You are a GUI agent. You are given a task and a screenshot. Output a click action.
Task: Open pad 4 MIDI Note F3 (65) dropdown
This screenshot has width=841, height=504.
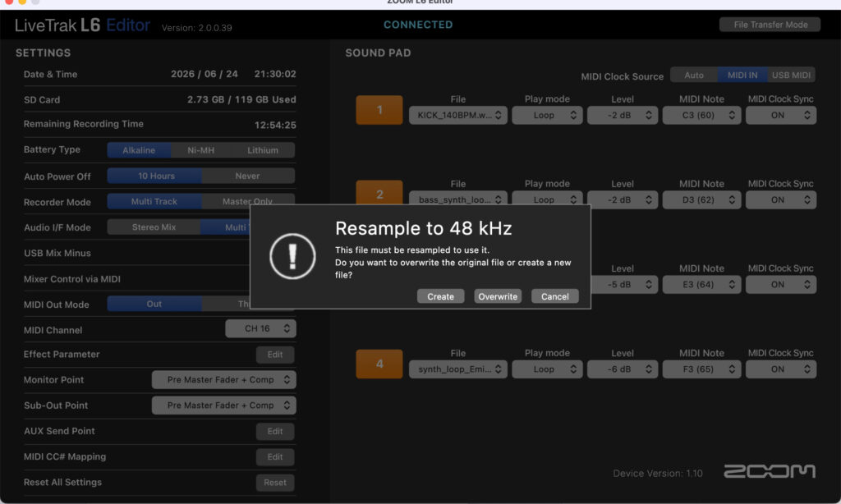tap(701, 369)
